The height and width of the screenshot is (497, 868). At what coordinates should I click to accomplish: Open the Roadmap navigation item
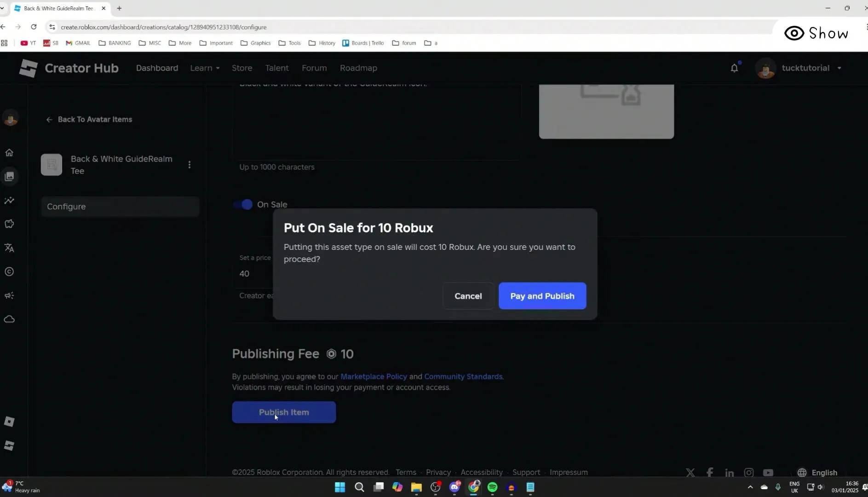(358, 68)
